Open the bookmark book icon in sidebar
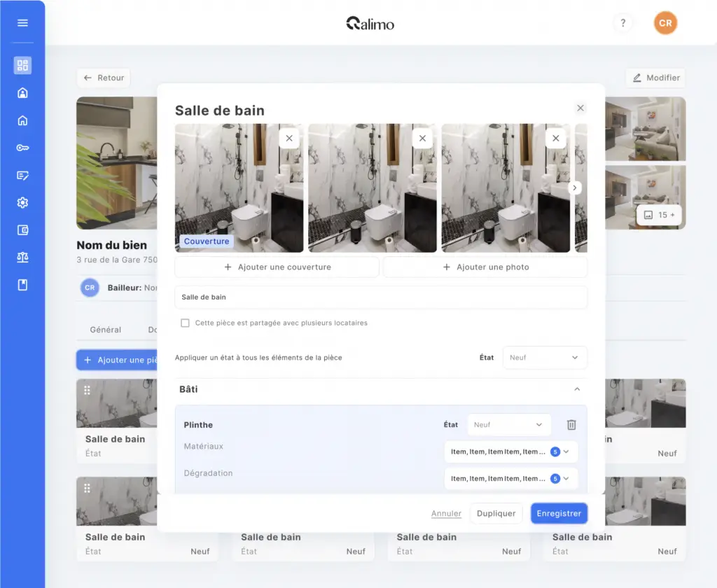This screenshot has width=717, height=588. pyautogui.click(x=22, y=285)
